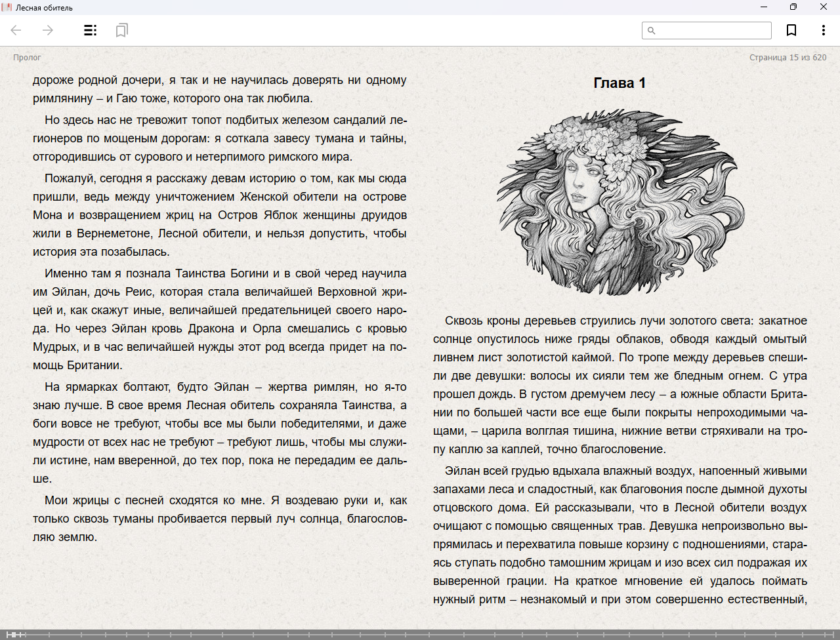Restore down the reader window
840x640 pixels.
click(x=793, y=7)
